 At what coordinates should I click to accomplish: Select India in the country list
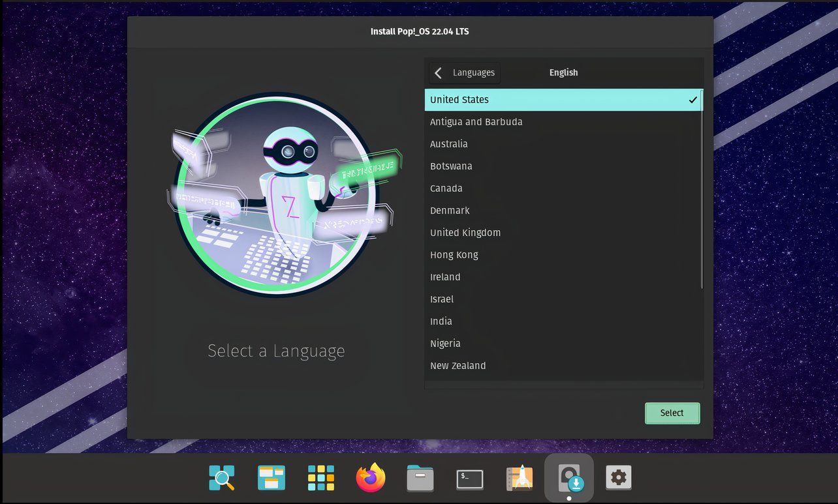tap(441, 321)
